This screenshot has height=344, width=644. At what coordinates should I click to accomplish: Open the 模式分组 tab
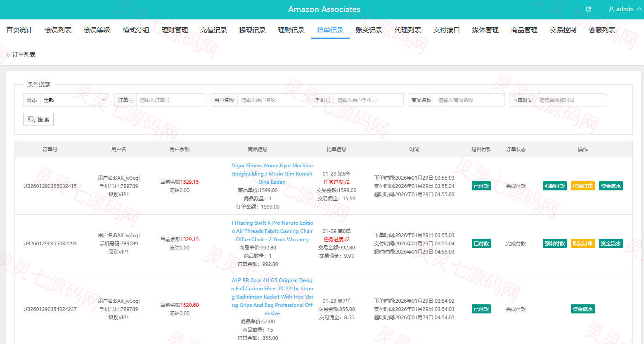coord(136,30)
